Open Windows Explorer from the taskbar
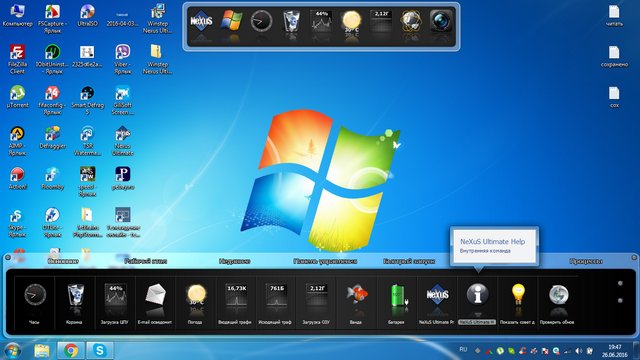 click(42, 350)
